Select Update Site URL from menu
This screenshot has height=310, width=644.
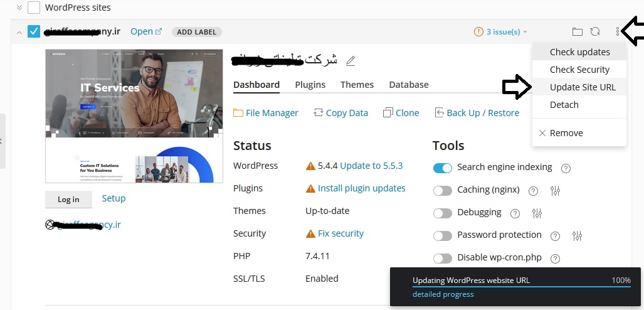coord(583,87)
